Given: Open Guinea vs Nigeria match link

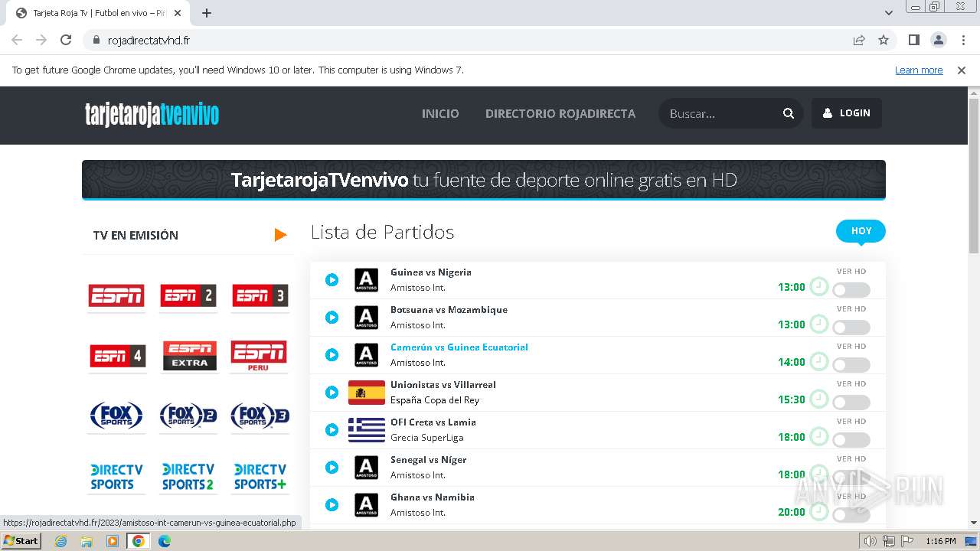Looking at the screenshot, I should point(431,272).
